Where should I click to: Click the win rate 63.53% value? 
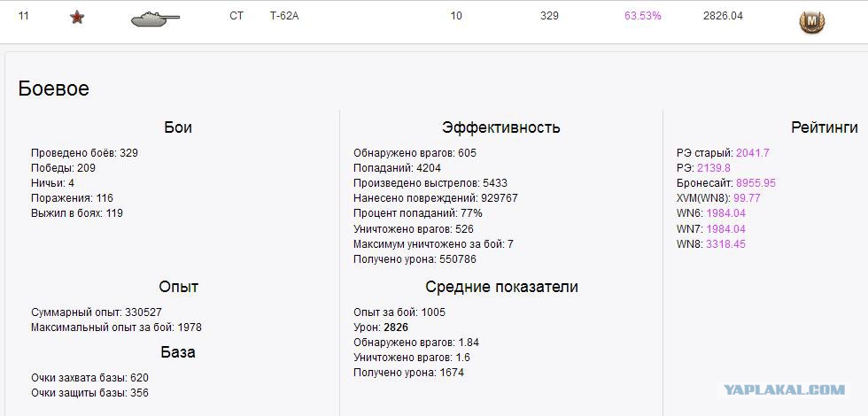[643, 16]
